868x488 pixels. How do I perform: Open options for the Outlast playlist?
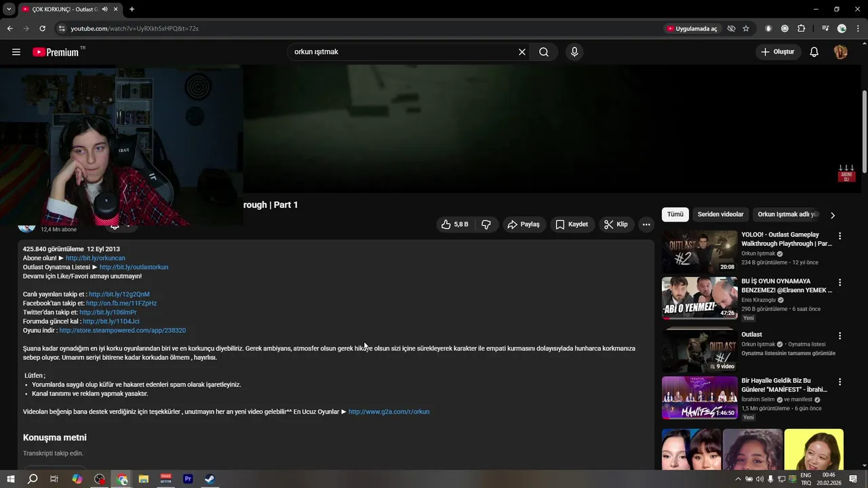[840, 335]
